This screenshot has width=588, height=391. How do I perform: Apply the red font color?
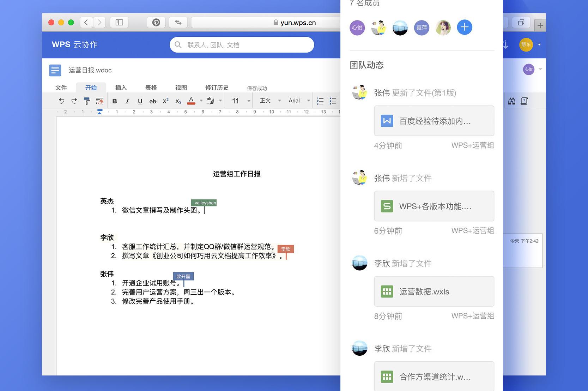pos(191,101)
